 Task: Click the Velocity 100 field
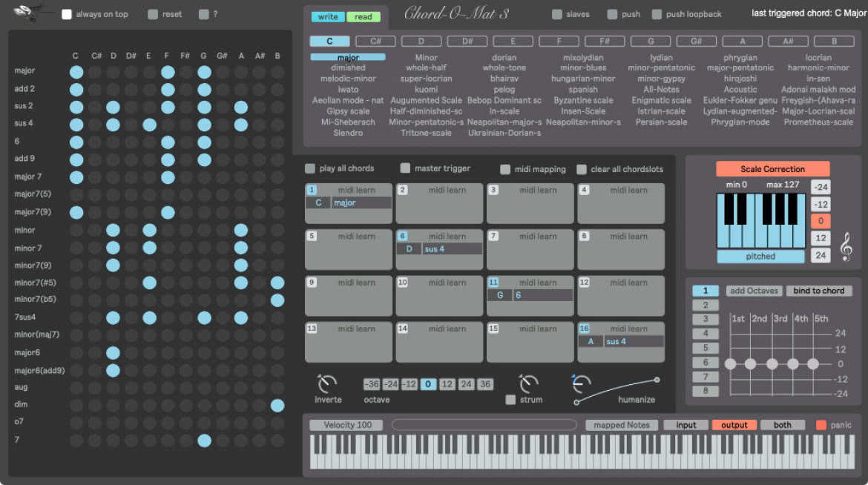click(x=347, y=425)
